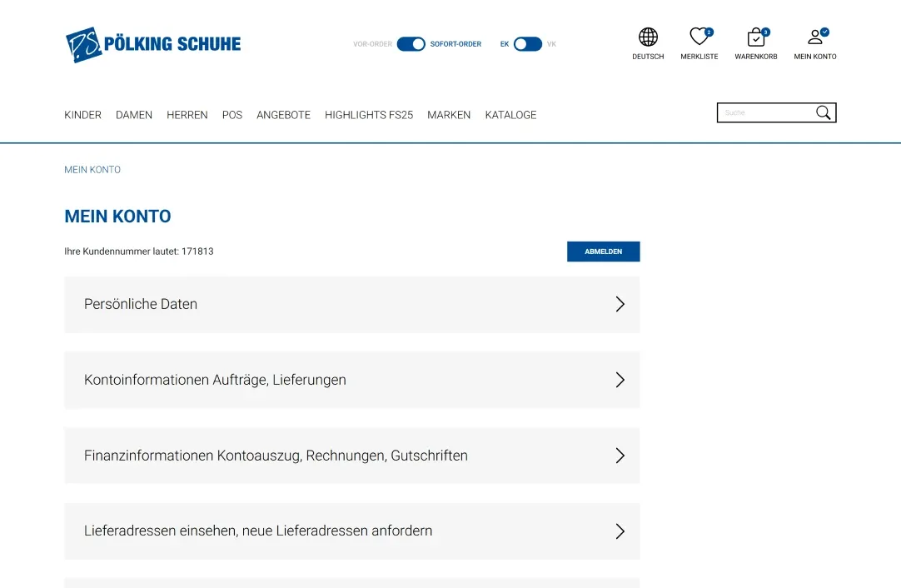The width and height of the screenshot is (901, 588).
Task: Expand Kontoinformationen Aufträge, Lieferungen row
Action: [x=351, y=380]
